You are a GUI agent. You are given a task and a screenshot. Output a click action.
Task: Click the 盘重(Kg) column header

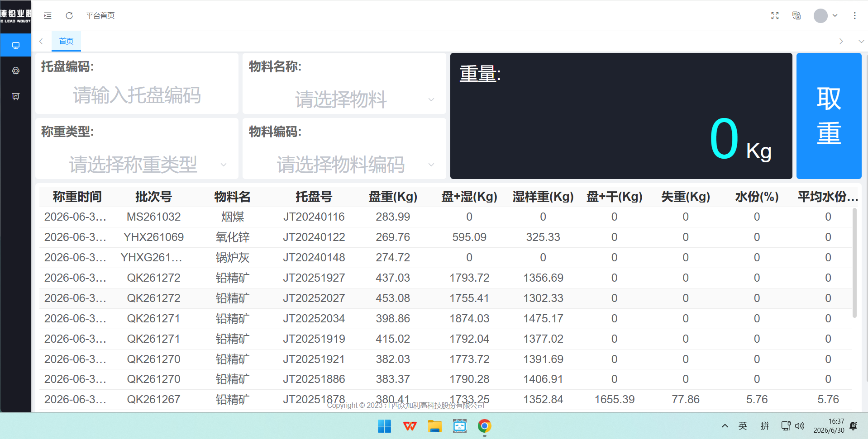click(x=393, y=197)
